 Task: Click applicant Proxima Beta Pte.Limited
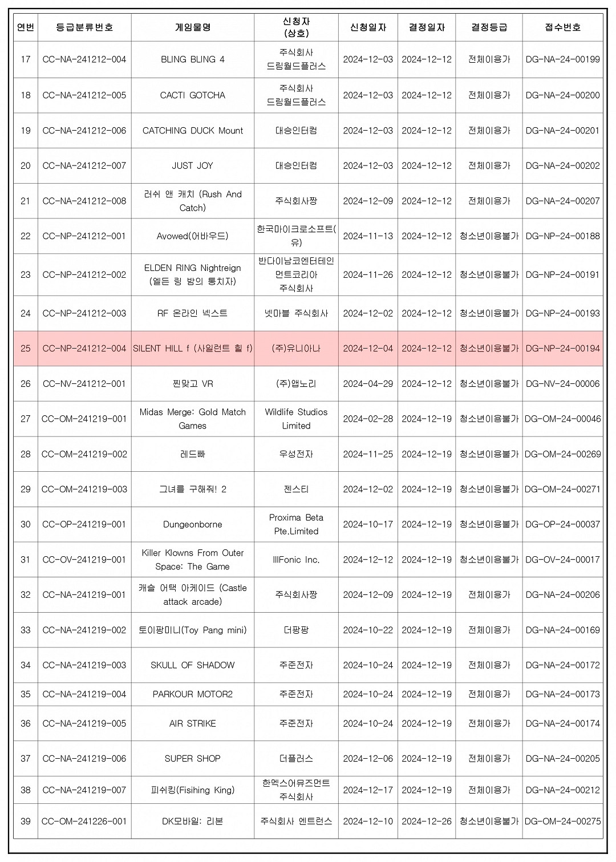click(x=296, y=524)
